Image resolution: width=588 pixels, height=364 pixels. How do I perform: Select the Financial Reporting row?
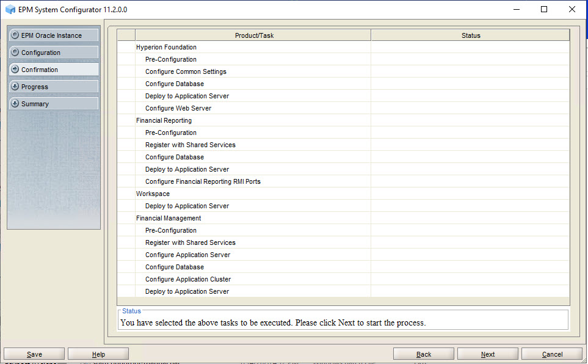click(x=343, y=120)
